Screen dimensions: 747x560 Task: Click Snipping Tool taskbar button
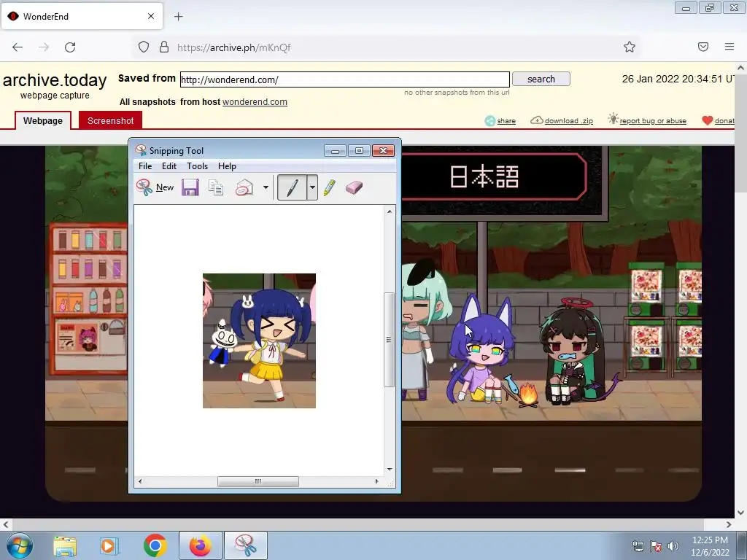[246, 545]
